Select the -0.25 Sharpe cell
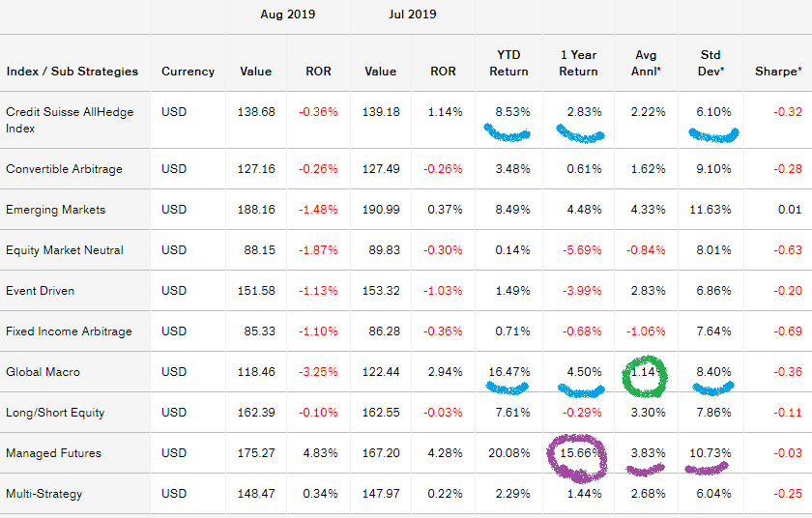 [x=788, y=494]
